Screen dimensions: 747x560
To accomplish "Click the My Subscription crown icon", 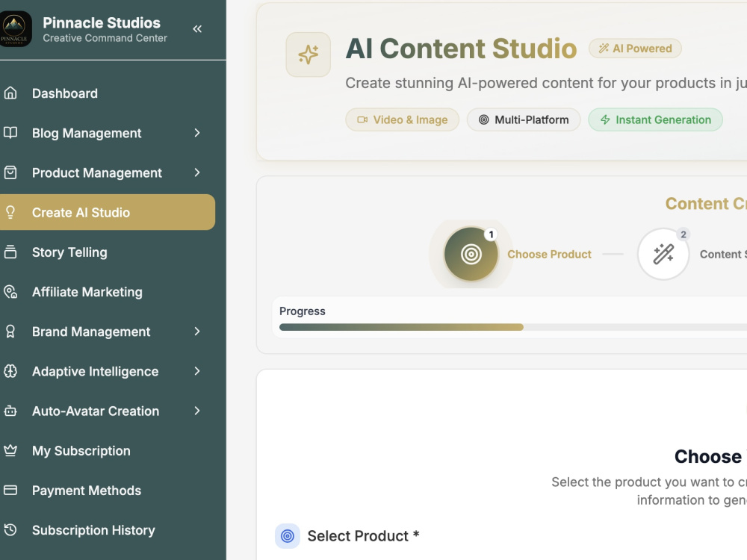I will click(10, 450).
